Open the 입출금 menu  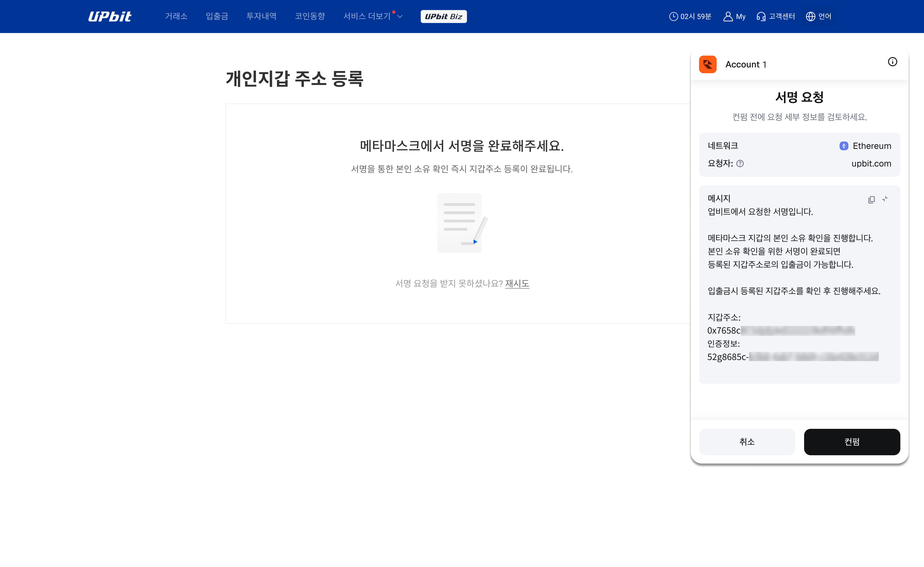(216, 16)
